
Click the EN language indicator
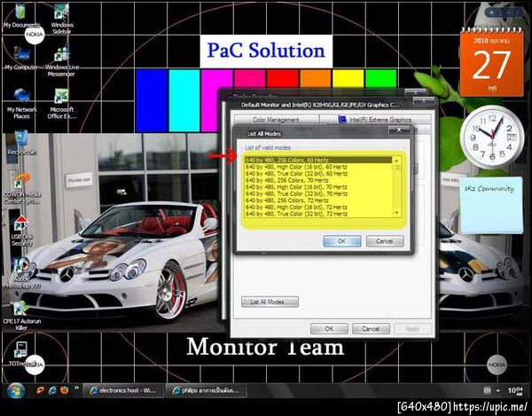pos(487,391)
